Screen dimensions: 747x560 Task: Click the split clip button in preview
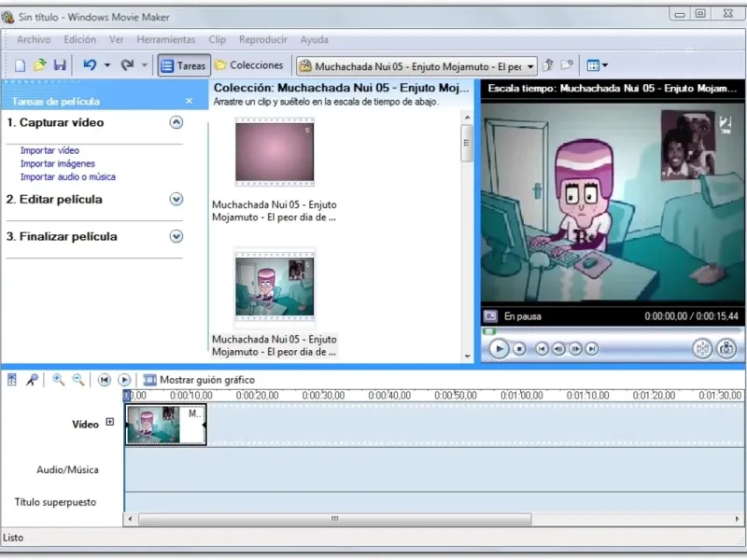click(x=702, y=349)
